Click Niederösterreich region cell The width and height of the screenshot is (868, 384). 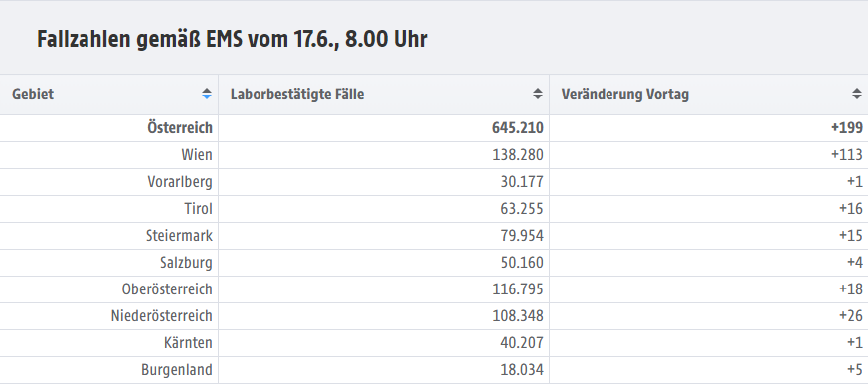point(109,316)
